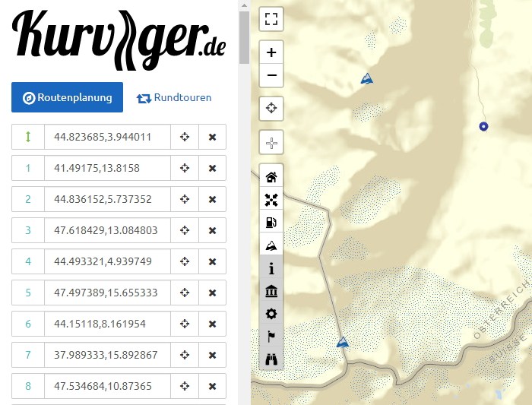This screenshot has height=405, width=532.
Task: Zoom out on the map
Action: pos(271,76)
